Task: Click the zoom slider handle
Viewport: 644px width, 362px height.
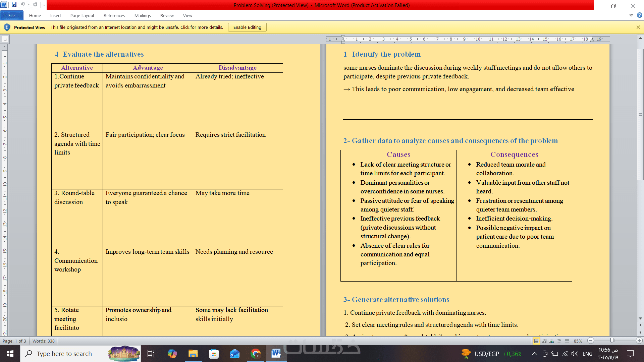Action: tap(612, 341)
